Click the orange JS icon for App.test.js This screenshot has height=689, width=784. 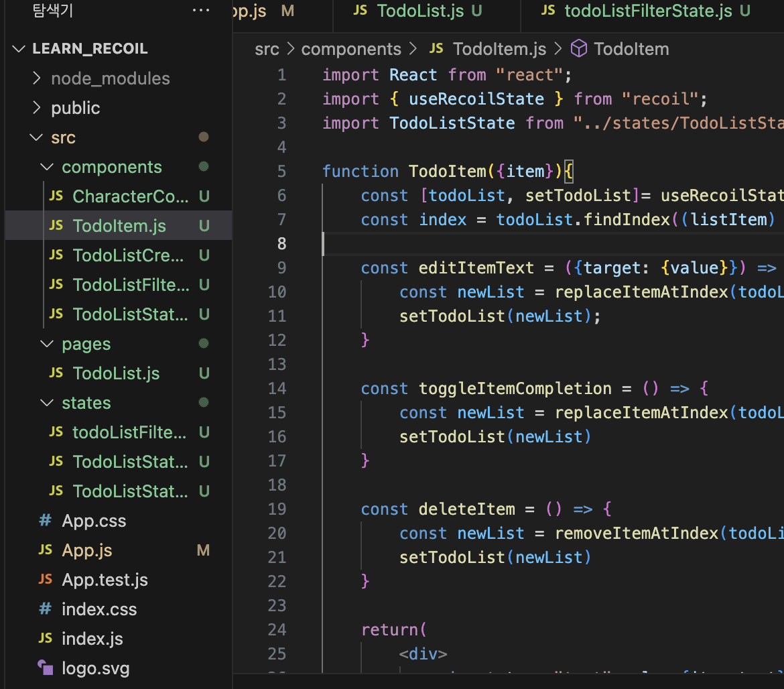coord(46,580)
